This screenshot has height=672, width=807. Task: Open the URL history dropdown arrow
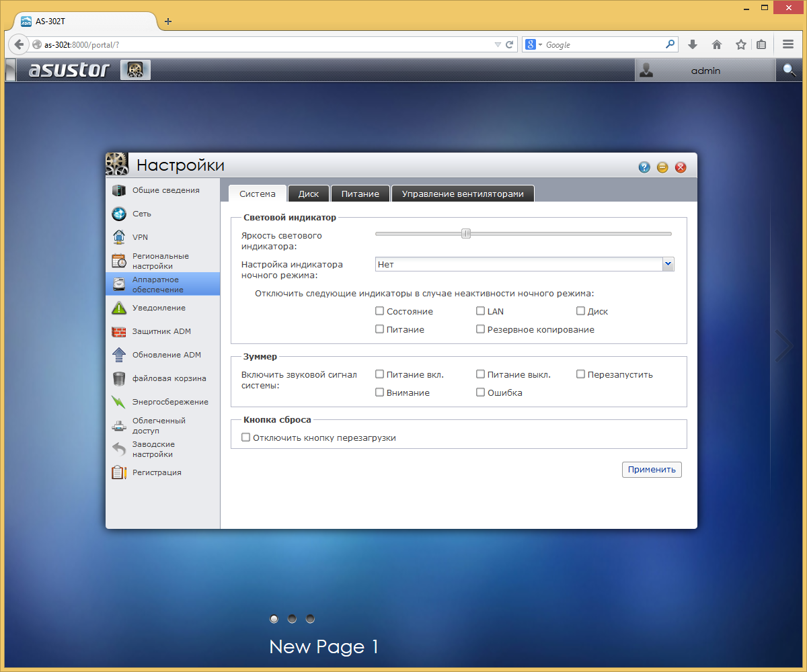point(498,44)
